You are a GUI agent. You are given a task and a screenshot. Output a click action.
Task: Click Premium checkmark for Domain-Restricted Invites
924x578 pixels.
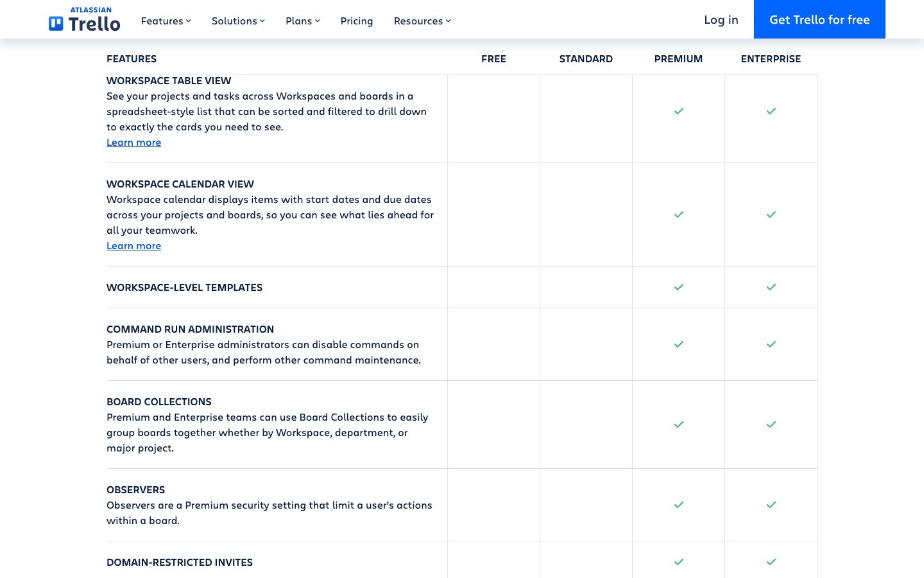point(678,562)
